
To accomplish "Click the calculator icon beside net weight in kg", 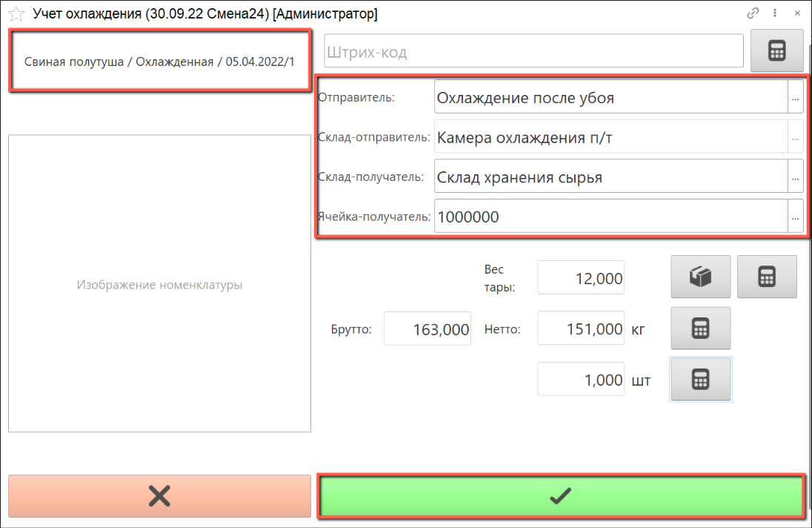I will click(700, 329).
